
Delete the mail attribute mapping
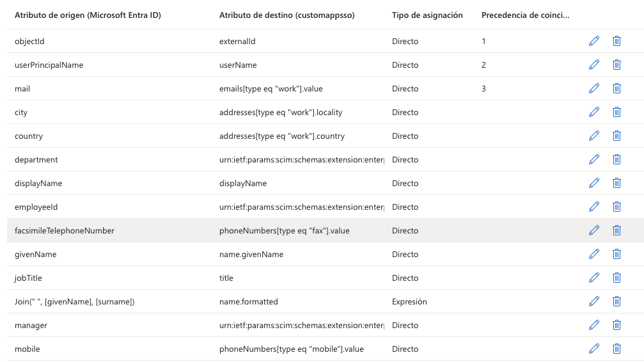coord(617,88)
